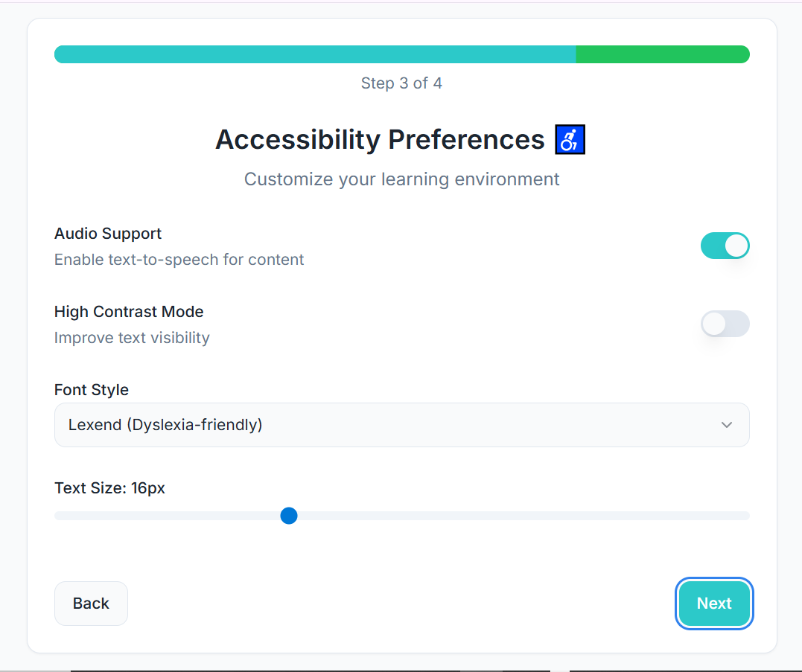Viewport: 802px width, 672px height.
Task: Enable the High Contrast Mode switch
Action: (725, 324)
